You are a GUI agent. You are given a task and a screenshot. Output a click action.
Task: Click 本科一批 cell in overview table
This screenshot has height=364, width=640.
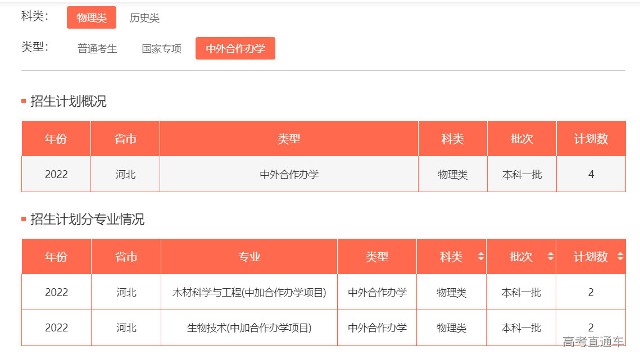tap(521, 174)
